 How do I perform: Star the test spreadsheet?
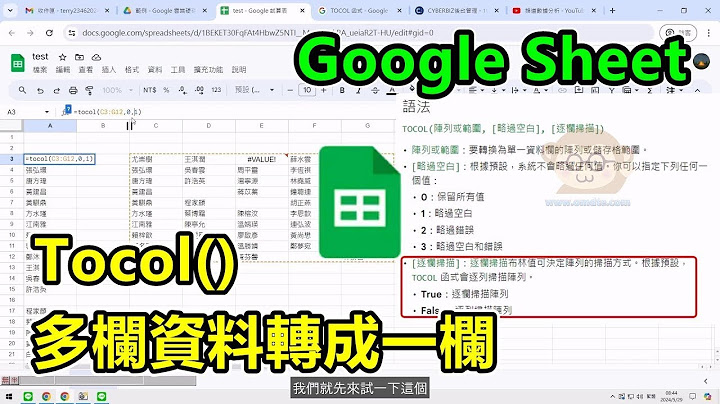pos(62,57)
